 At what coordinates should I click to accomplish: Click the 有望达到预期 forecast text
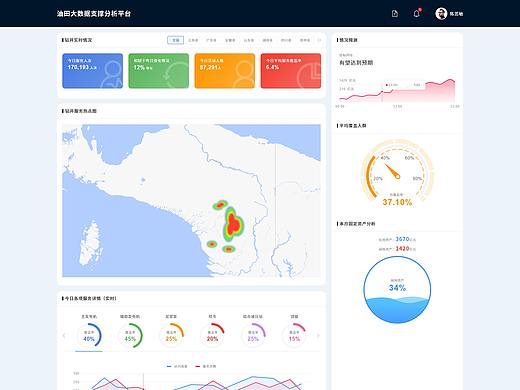(356, 63)
